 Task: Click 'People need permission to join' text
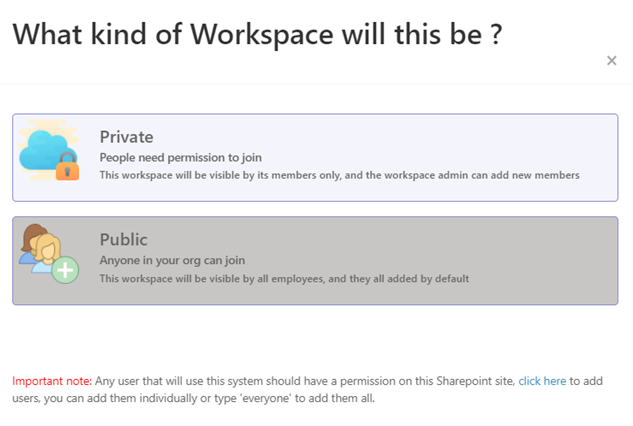coord(180,157)
